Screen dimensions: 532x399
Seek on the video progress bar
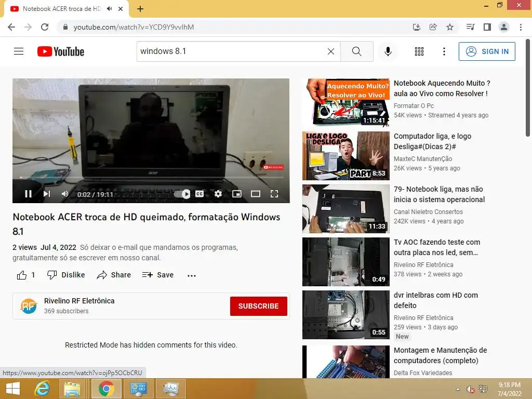point(151,177)
